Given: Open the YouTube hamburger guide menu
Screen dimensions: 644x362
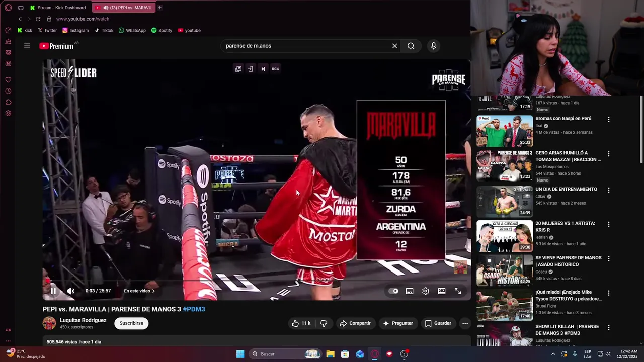Looking at the screenshot, I should (x=27, y=46).
